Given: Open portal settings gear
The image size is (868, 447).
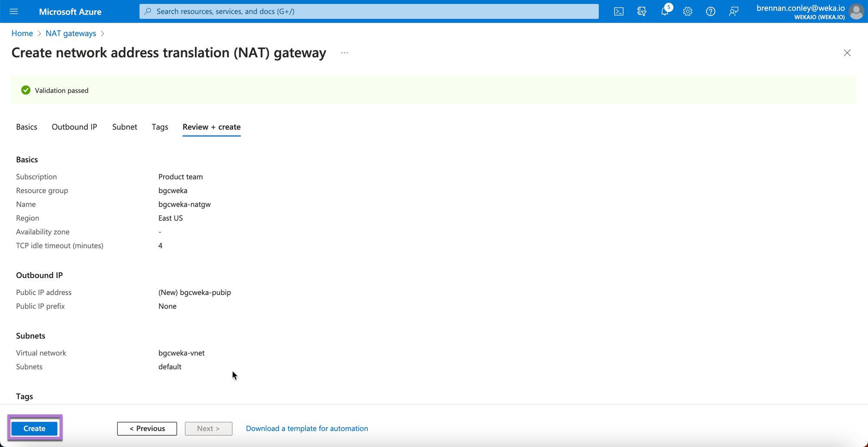Looking at the screenshot, I should (x=687, y=12).
